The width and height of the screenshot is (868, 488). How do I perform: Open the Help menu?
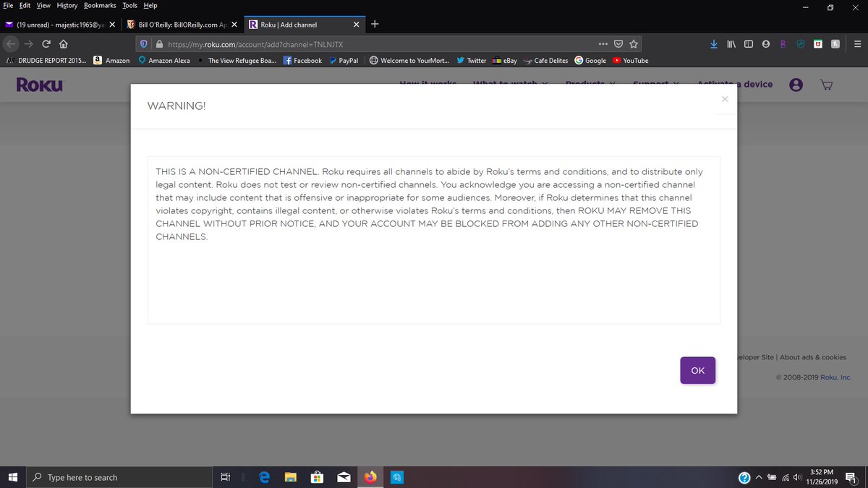[x=150, y=5]
